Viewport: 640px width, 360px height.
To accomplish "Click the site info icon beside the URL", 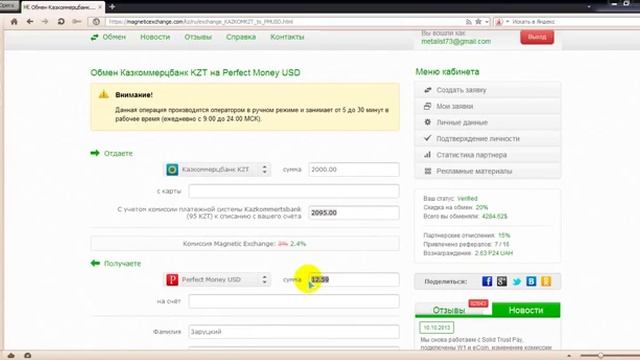I will (x=96, y=22).
